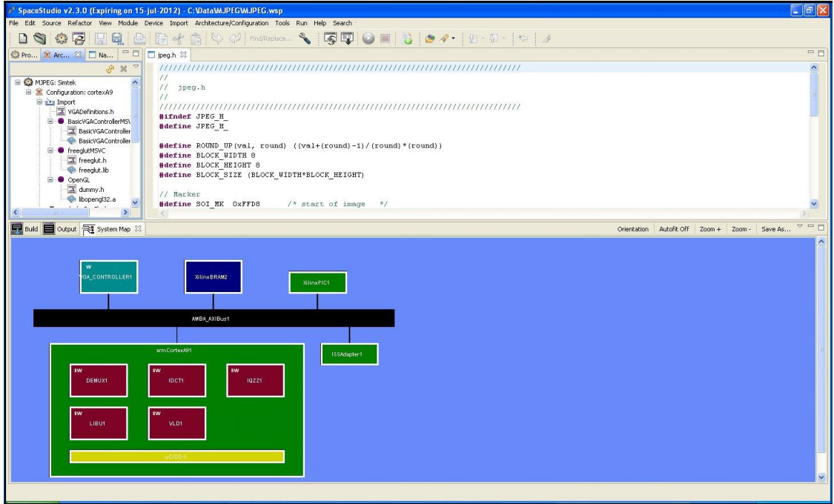Click the Print icon in the toolbar
Viewport: 834px width, 504px height.
coord(139,38)
